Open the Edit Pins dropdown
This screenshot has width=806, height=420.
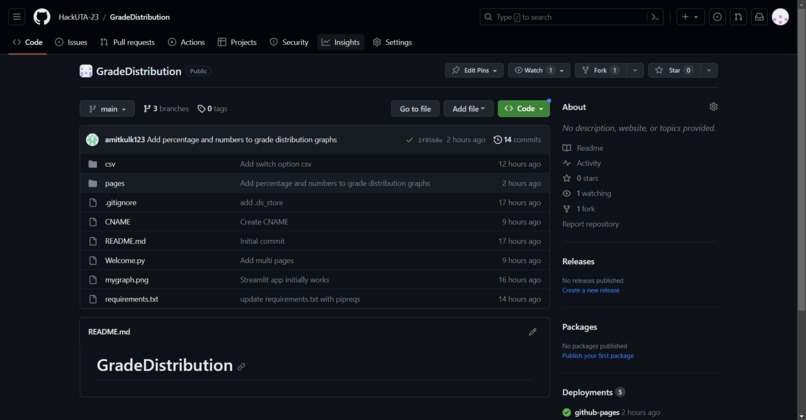[474, 70]
